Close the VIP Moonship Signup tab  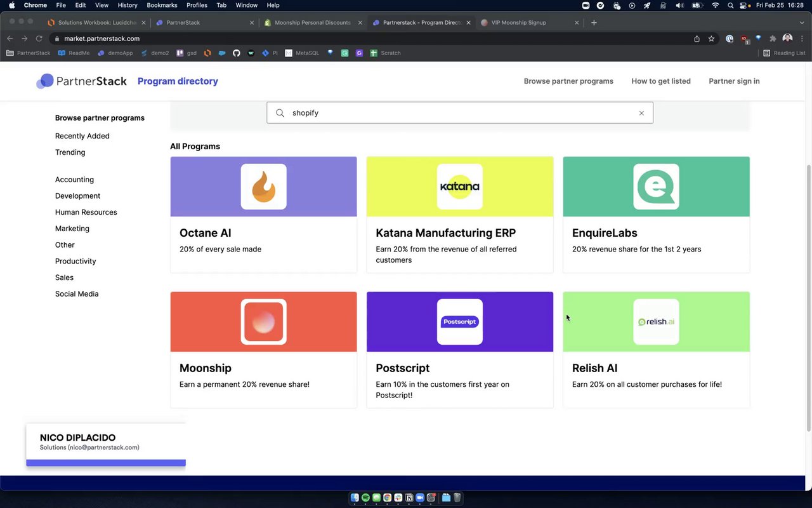pyautogui.click(x=577, y=23)
